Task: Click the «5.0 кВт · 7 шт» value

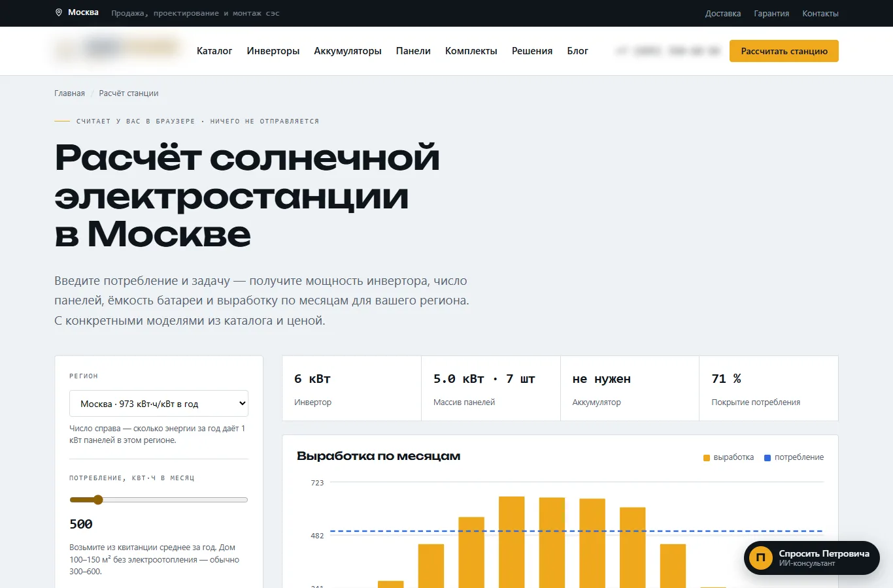Action: (x=484, y=379)
